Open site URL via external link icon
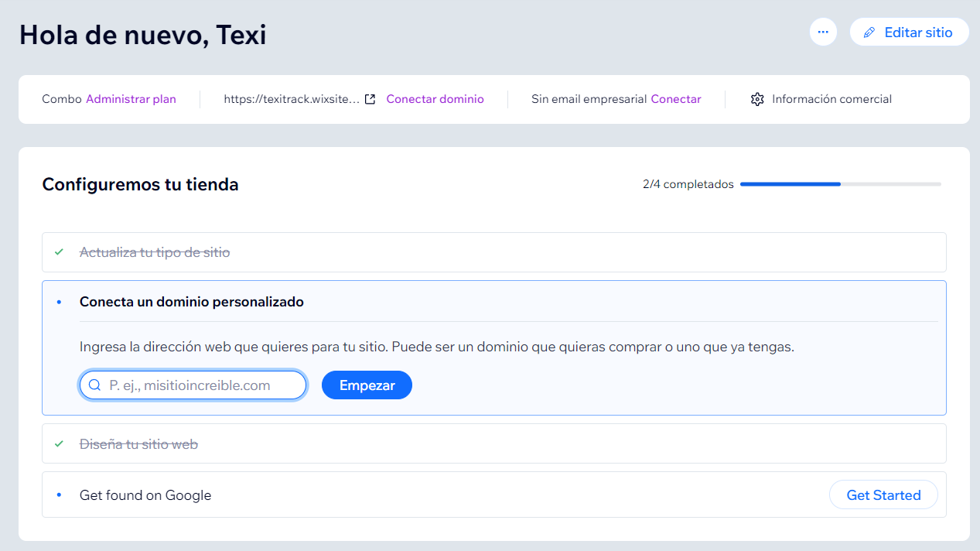Screen dimensions: 980x551 (370, 99)
